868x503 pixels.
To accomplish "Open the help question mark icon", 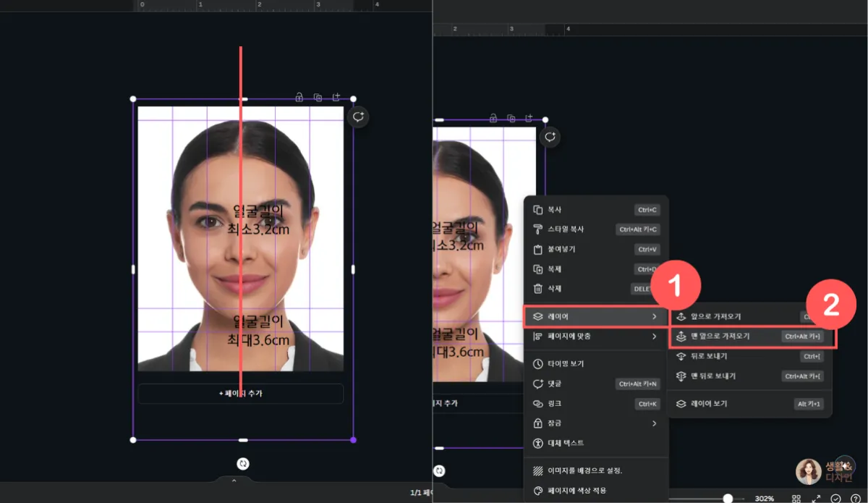I will point(855,499).
